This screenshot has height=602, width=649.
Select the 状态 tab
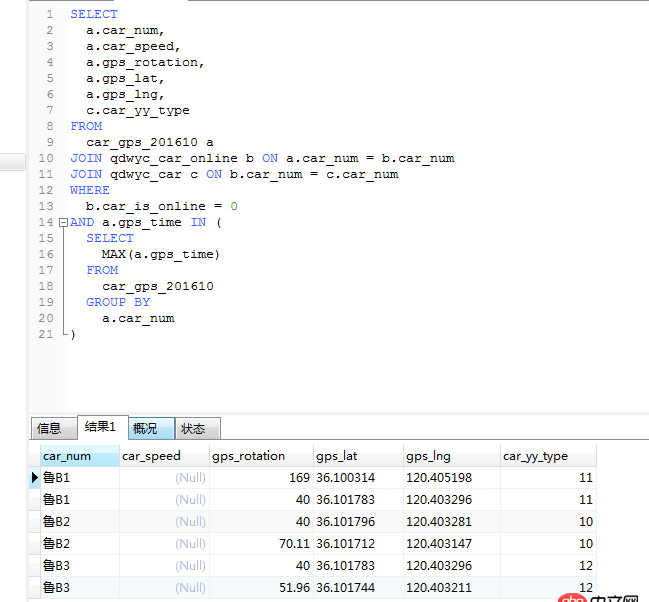(198, 428)
